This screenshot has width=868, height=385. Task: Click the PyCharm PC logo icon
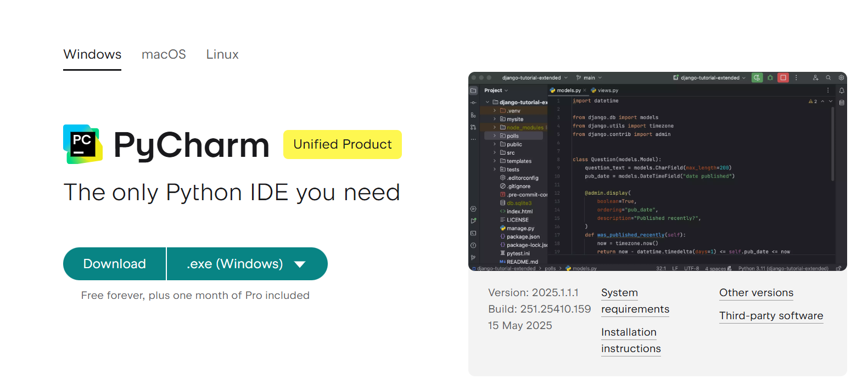(83, 144)
